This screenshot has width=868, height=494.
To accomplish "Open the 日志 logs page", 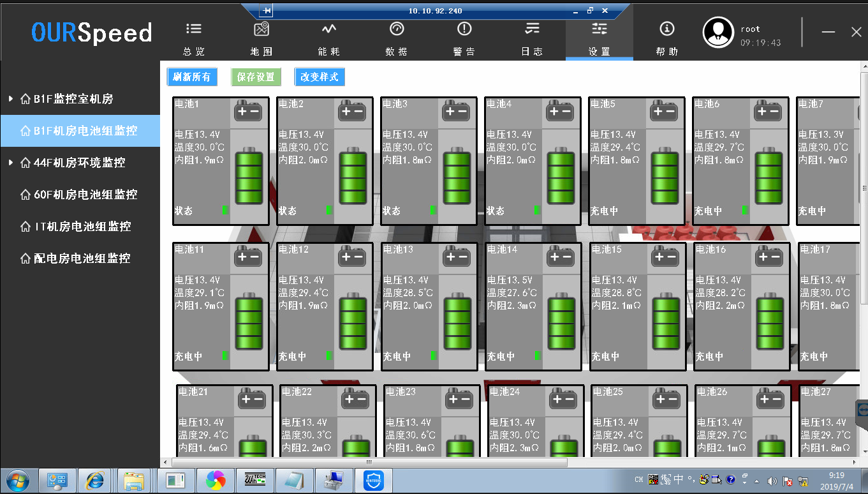I will point(532,29).
